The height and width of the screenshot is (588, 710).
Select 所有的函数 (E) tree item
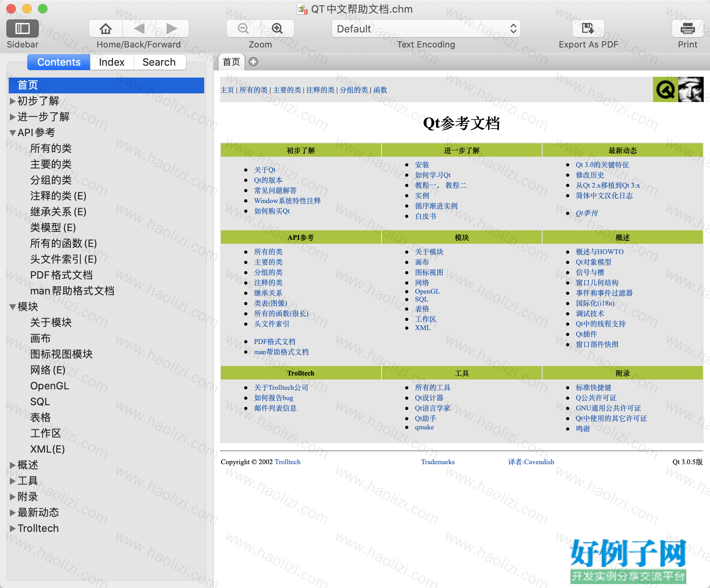(x=63, y=243)
